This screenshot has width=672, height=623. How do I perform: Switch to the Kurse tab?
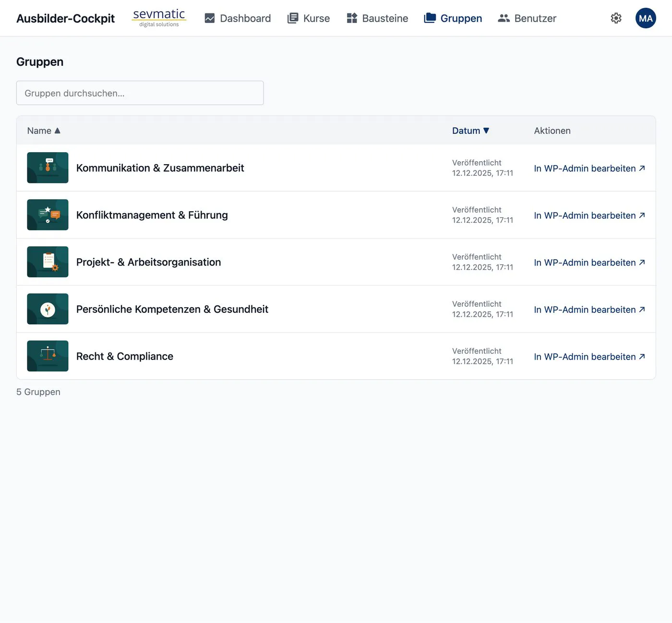(309, 18)
